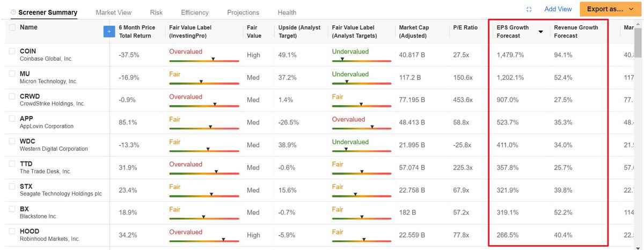Click the collapse view icon beside Add View
644x250 pixels.
(x=529, y=9)
